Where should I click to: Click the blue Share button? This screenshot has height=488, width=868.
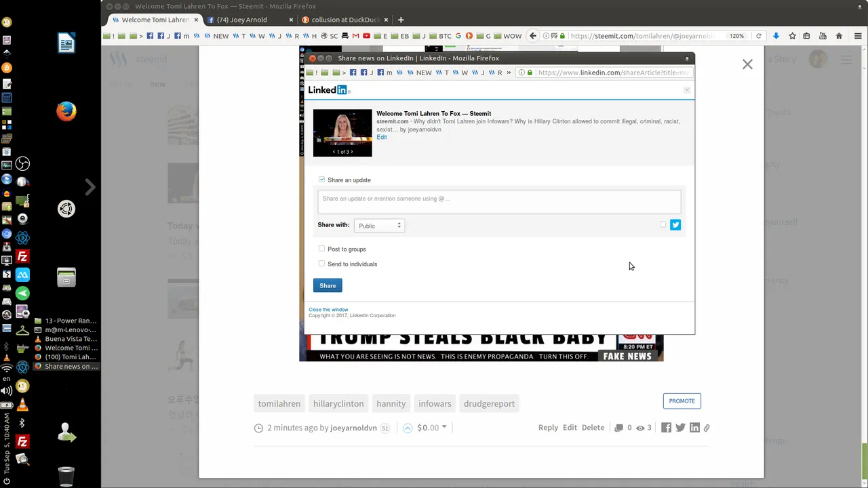pyautogui.click(x=328, y=285)
